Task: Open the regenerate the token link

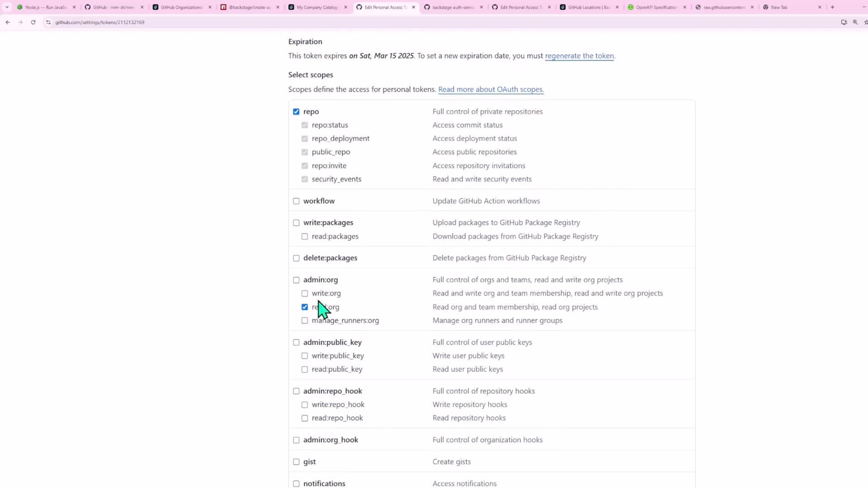Action: click(579, 56)
